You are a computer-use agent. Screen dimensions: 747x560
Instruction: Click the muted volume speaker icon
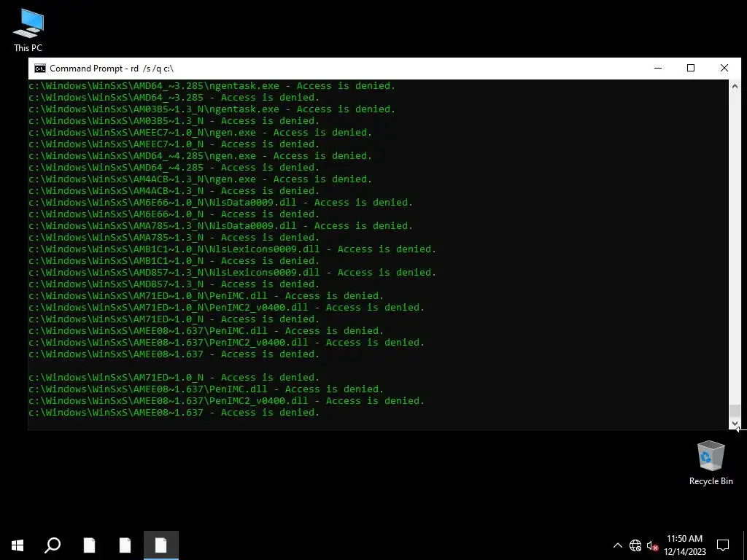click(x=652, y=545)
